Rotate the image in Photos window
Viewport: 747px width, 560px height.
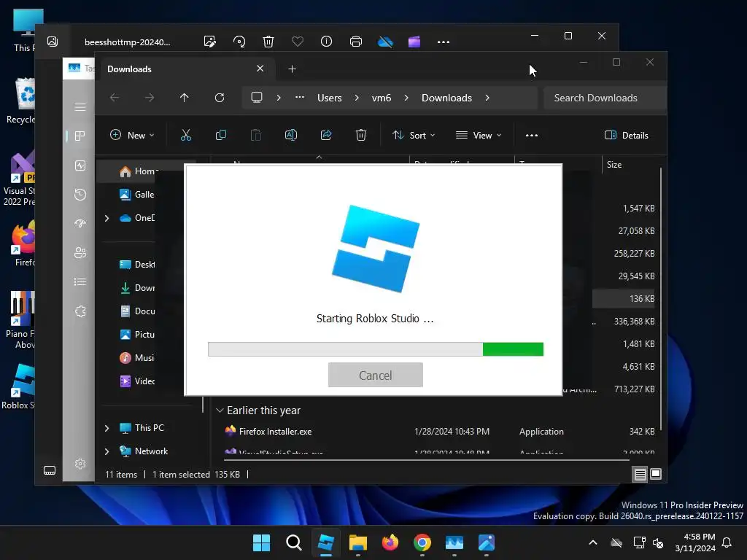239,42
